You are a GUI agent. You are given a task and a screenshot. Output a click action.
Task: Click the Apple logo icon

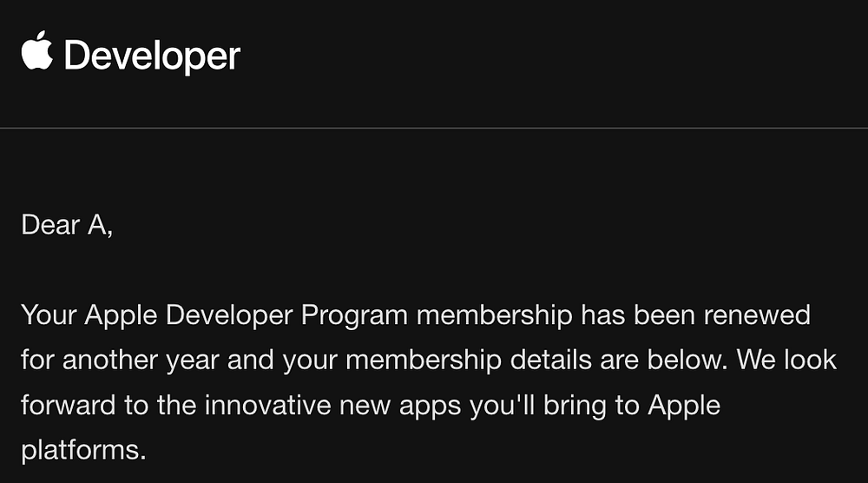[x=37, y=50]
